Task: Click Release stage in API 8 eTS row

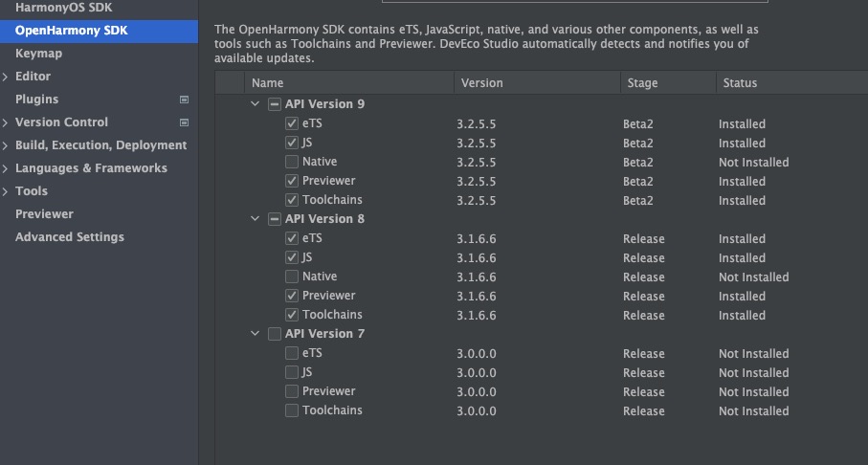Action: pos(643,238)
